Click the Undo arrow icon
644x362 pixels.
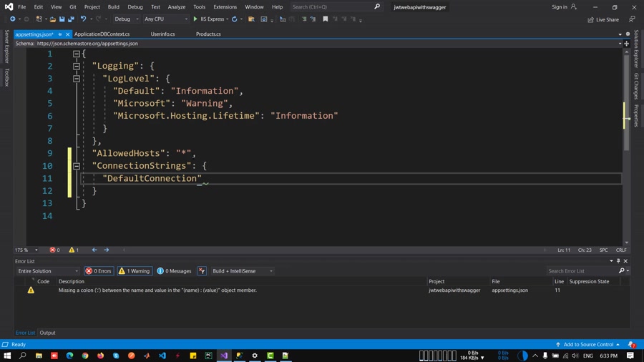pyautogui.click(x=84, y=19)
